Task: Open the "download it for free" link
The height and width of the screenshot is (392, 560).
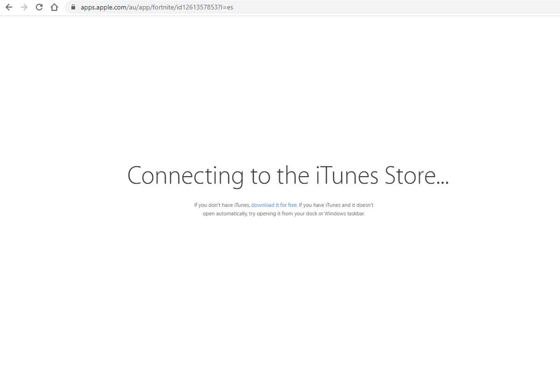Action: (x=274, y=205)
